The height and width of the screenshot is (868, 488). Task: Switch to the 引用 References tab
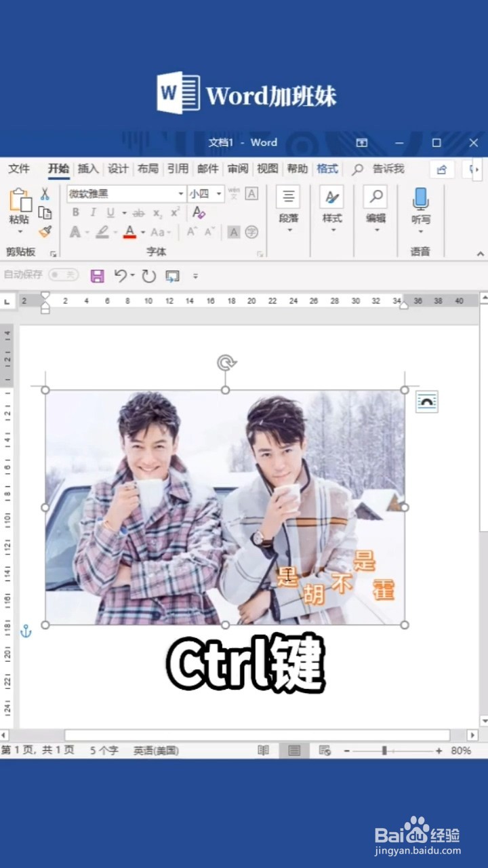(178, 169)
